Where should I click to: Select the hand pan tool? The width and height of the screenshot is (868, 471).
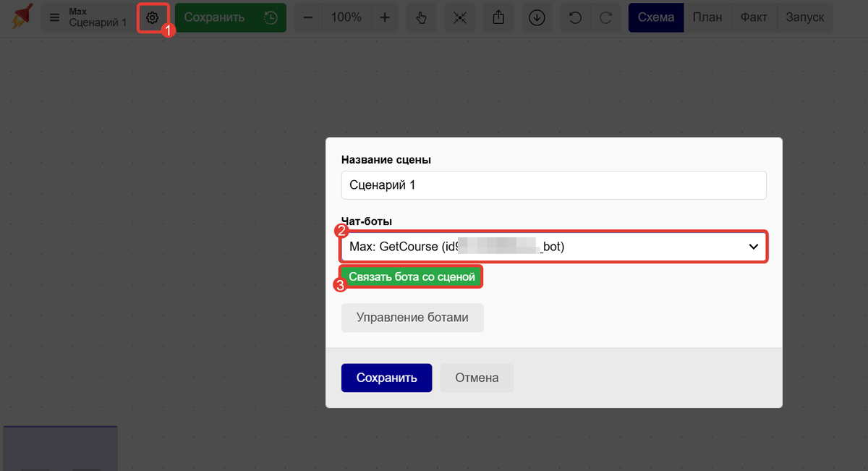pyautogui.click(x=422, y=17)
